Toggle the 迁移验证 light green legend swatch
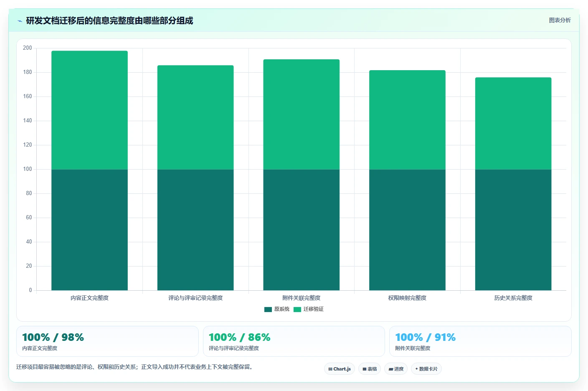The height and width of the screenshot is (391, 588). [297, 309]
